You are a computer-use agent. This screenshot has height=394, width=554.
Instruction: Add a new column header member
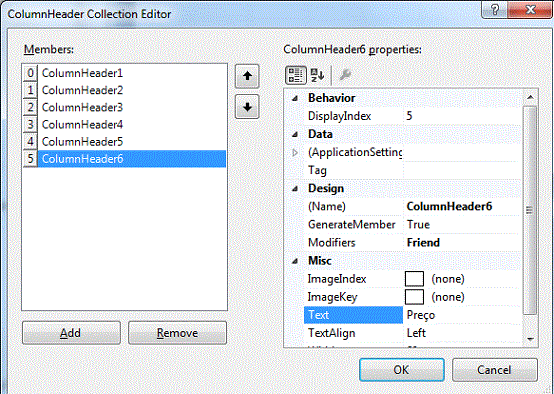click(71, 333)
